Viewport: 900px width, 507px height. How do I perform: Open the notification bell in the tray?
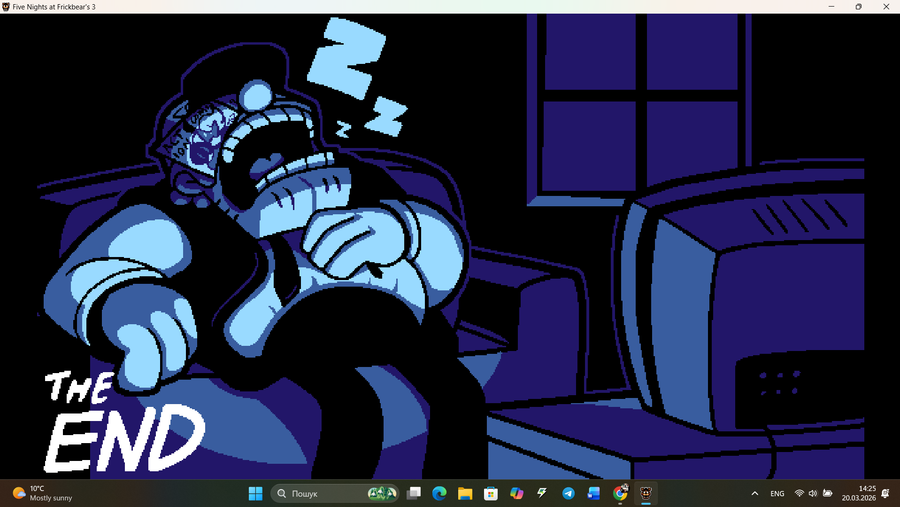click(x=886, y=493)
